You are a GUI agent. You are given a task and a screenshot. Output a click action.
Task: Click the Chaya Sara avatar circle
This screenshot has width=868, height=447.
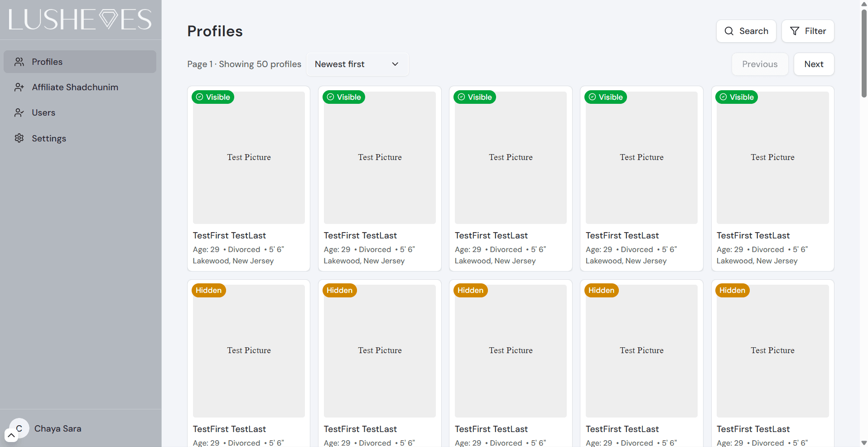pos(19,428)
